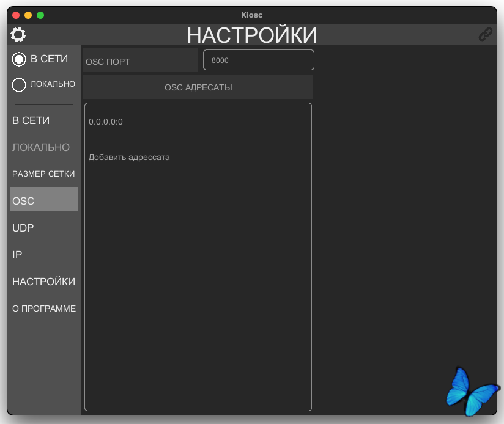Click Добавить адрессата to add recipient
504x424 pixels.
tap(129, 158)
